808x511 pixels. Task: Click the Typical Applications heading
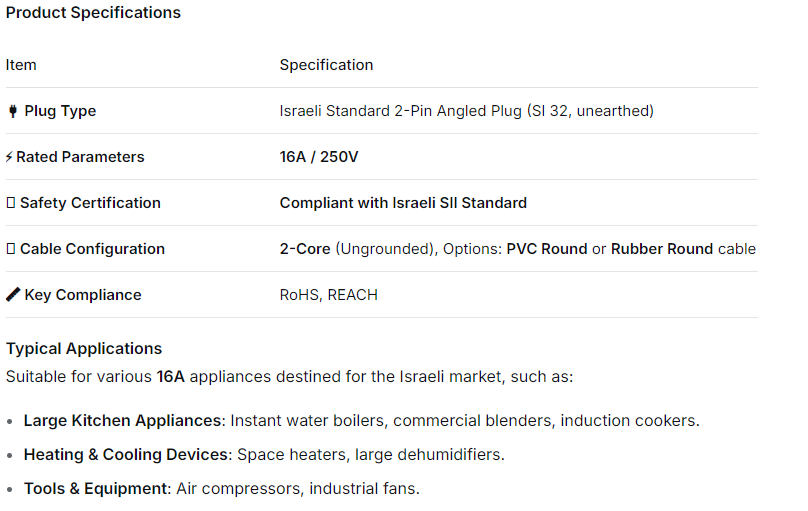pyautogui.click(x=84, y=349)
